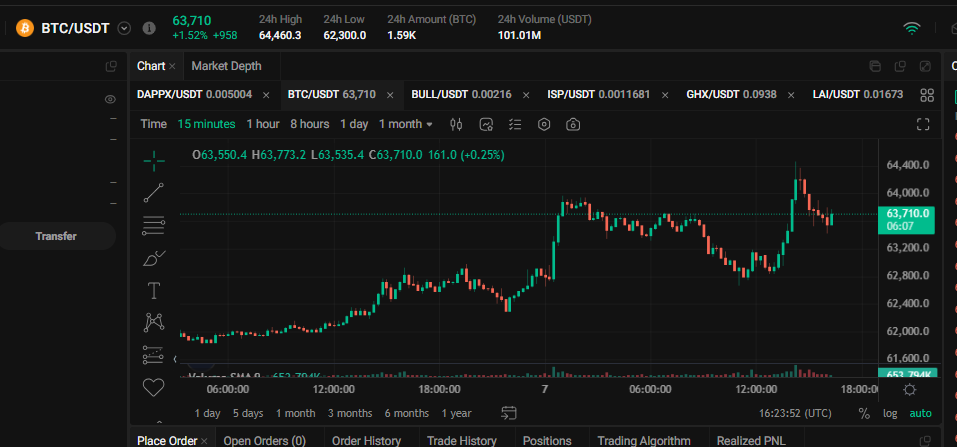Toggle log scale on price axis
This screenshot has width=957, height=447.
[890, 413]
